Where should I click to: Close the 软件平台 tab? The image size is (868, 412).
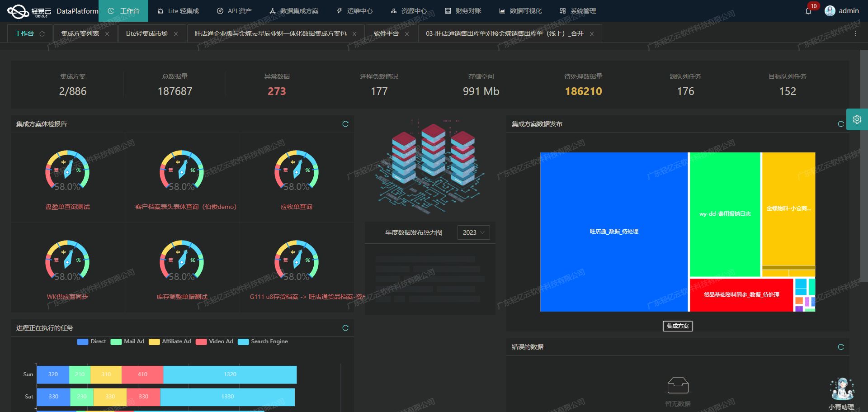click(x=407, y=34)
